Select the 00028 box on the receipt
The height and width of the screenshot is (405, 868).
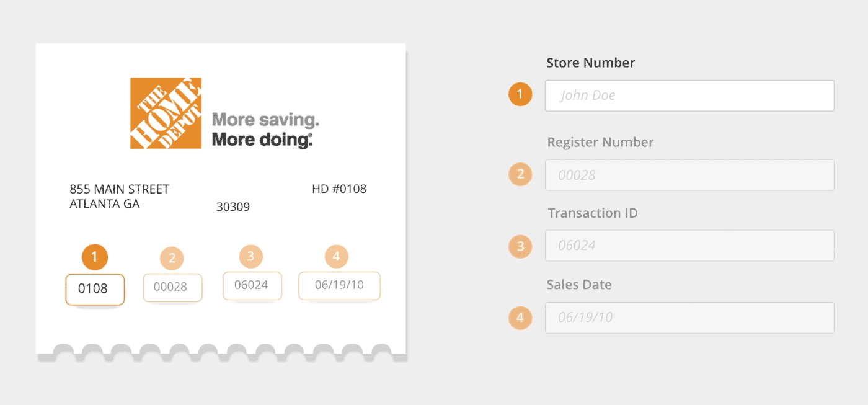(x=172, y=288)
